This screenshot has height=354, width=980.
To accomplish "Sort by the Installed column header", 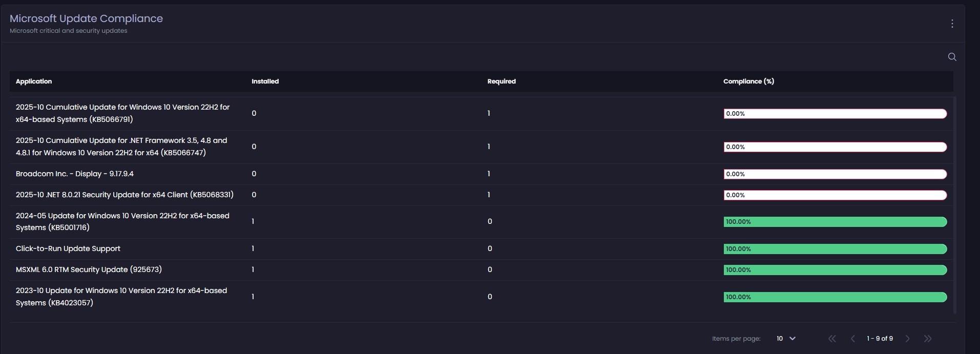I will (x=265, y=81).
